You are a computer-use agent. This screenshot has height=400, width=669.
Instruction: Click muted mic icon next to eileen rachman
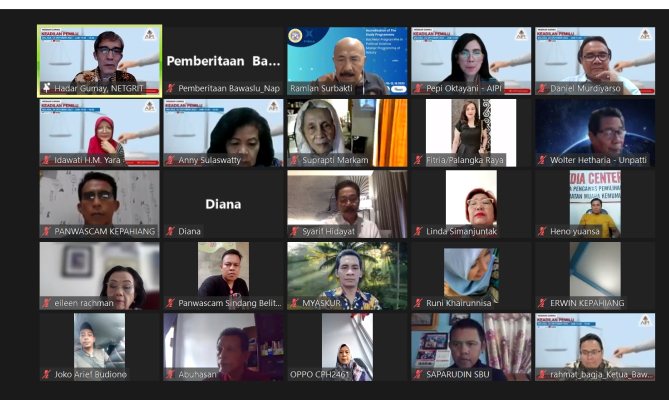tap(47, 303)
